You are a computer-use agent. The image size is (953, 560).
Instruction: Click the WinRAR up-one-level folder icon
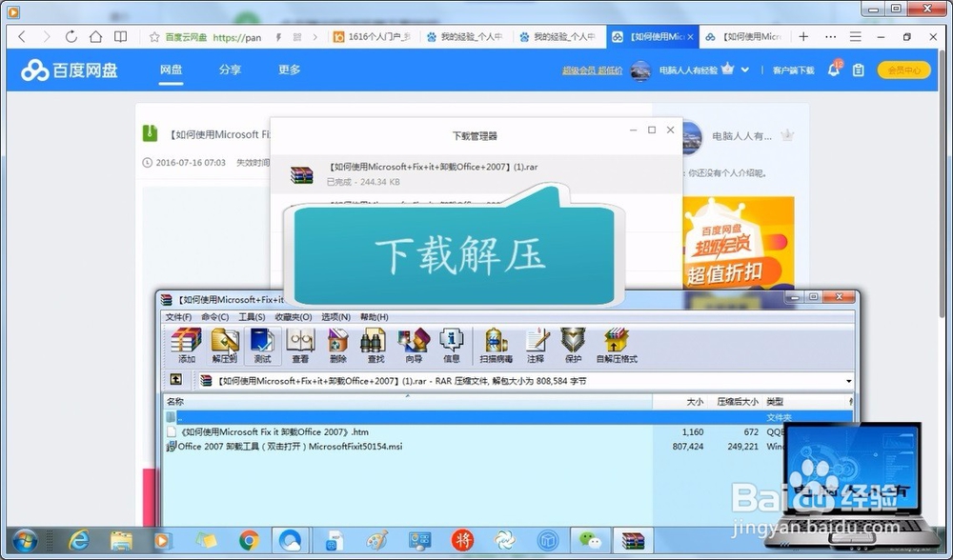click(175, 380)
